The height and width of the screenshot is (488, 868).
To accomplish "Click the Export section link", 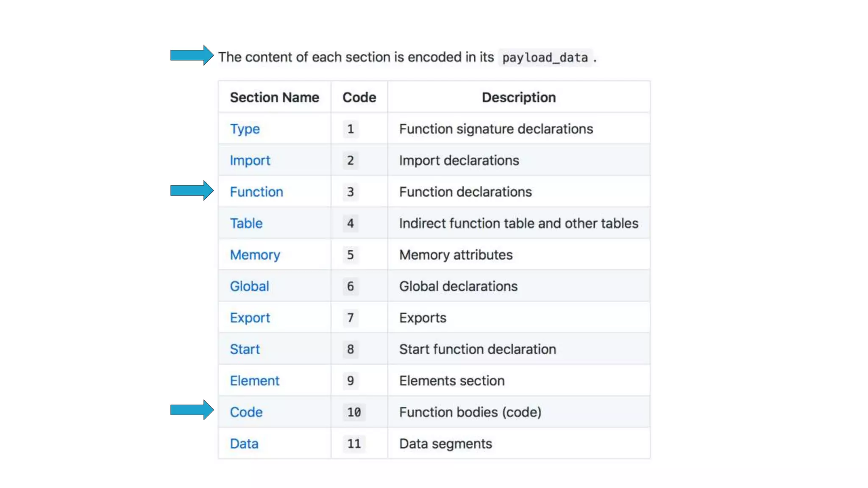I will click(250, 318).
